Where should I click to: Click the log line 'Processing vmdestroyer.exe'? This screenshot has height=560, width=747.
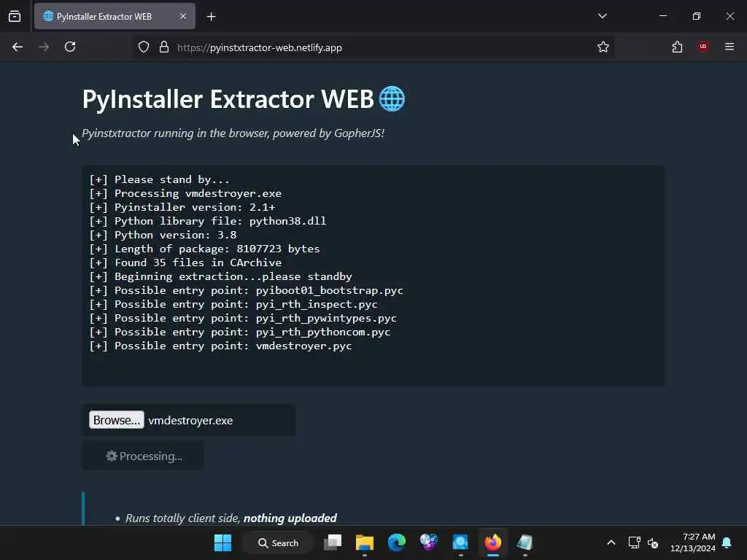pyautogui.click(x=185, y=193)
